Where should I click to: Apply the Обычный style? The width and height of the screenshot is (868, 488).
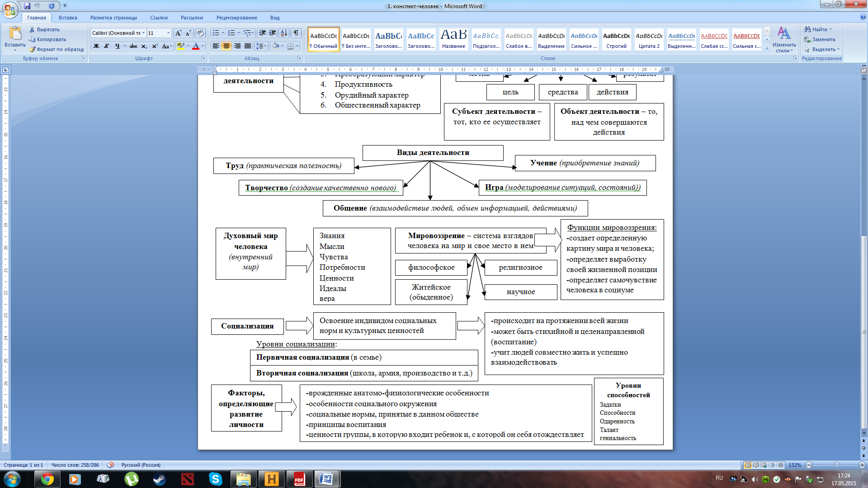(324, 39)
